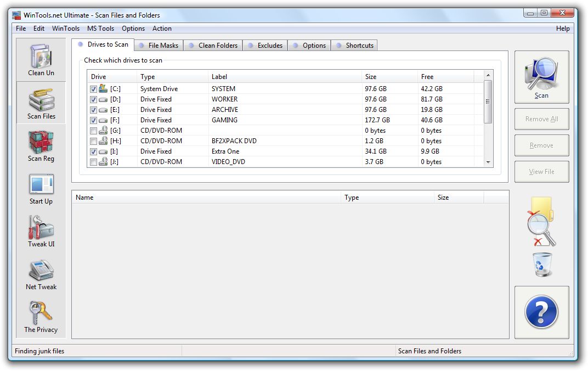Select the VIDEO_DVD label

(x=228, y=162)
